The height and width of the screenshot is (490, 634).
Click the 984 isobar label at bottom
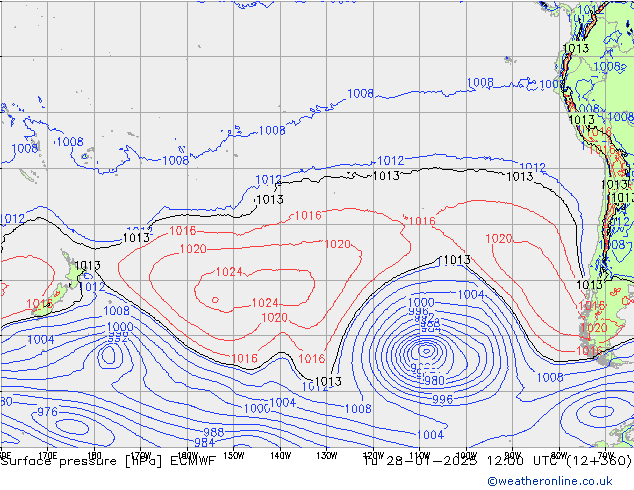204,442
